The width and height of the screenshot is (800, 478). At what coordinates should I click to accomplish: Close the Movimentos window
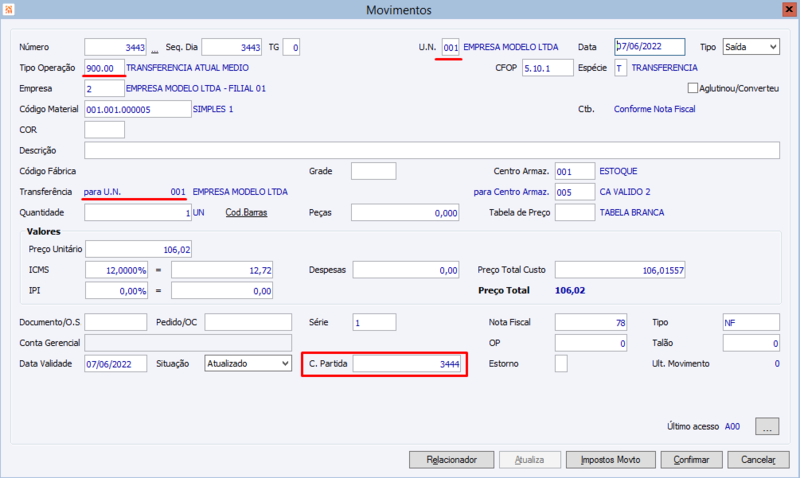[789, 9]
